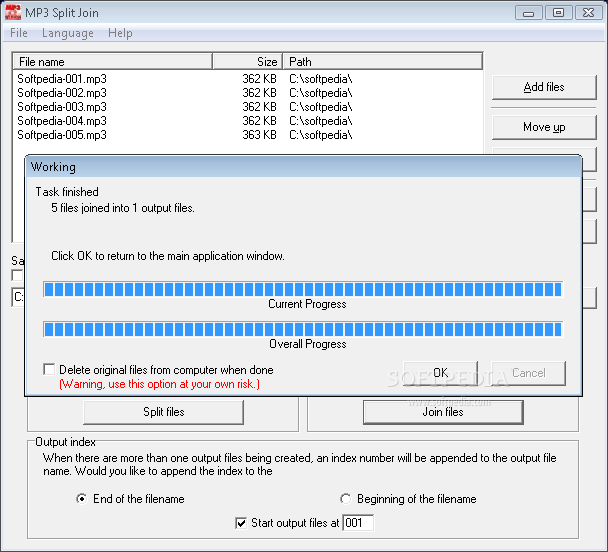Sort by File name column header
Image resolution: width=608 pixels, height=552 pixels.
coord(113,62)
